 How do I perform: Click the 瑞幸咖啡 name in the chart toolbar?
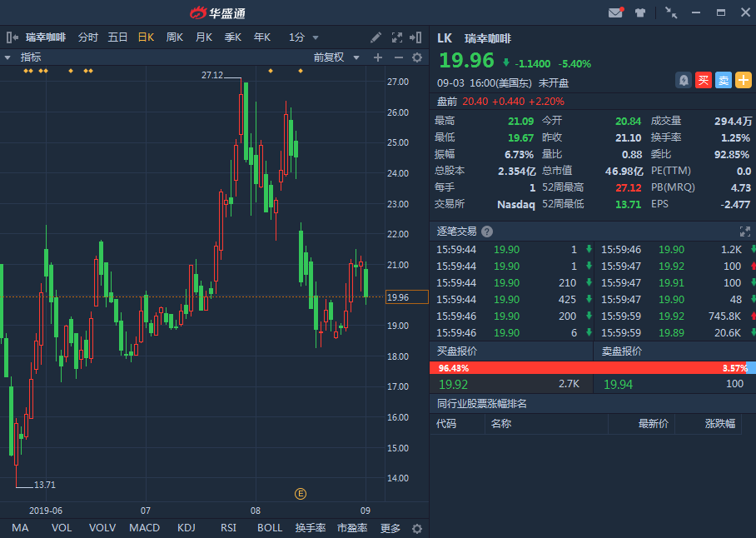(x=46, y=37)
